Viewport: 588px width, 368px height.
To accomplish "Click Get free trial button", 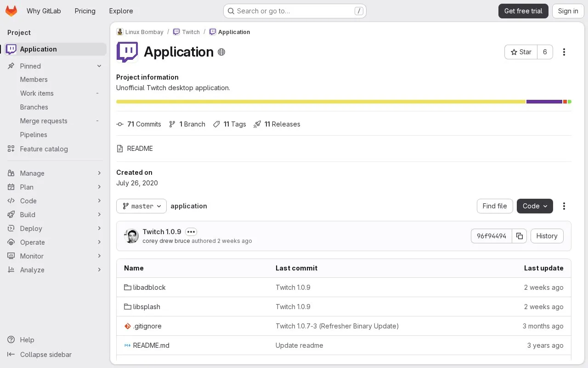I will pos(523,11).
